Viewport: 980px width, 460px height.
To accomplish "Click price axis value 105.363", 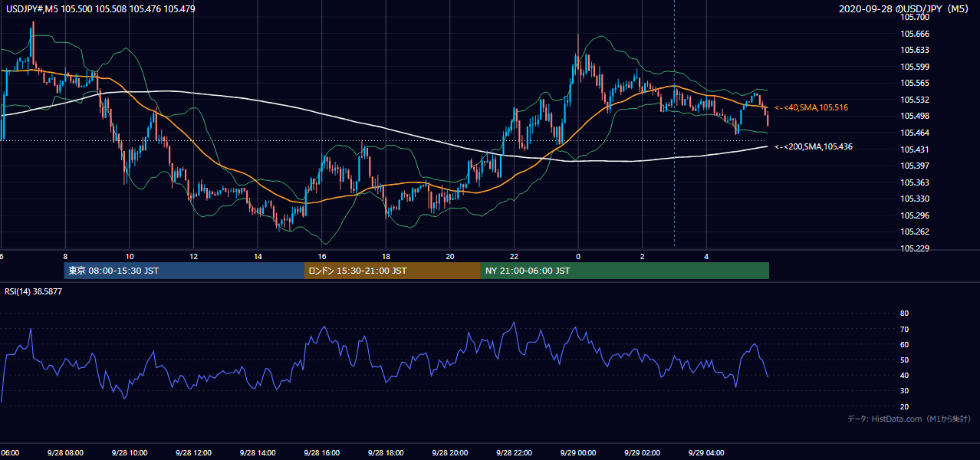I will coord(915,182).
